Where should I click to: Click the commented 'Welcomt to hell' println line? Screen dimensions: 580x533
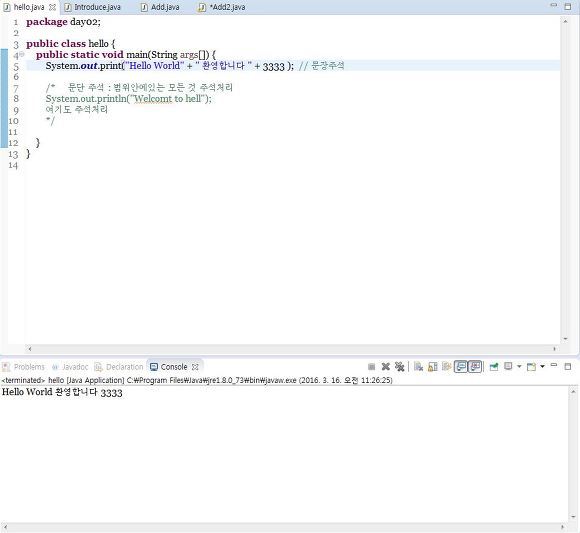(x=128, y=99)
